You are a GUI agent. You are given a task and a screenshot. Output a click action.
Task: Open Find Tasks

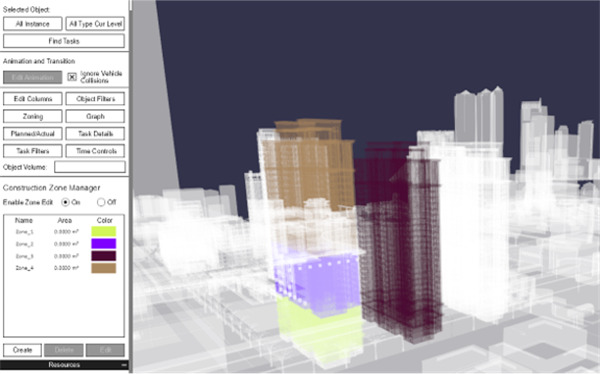(64, 41)
